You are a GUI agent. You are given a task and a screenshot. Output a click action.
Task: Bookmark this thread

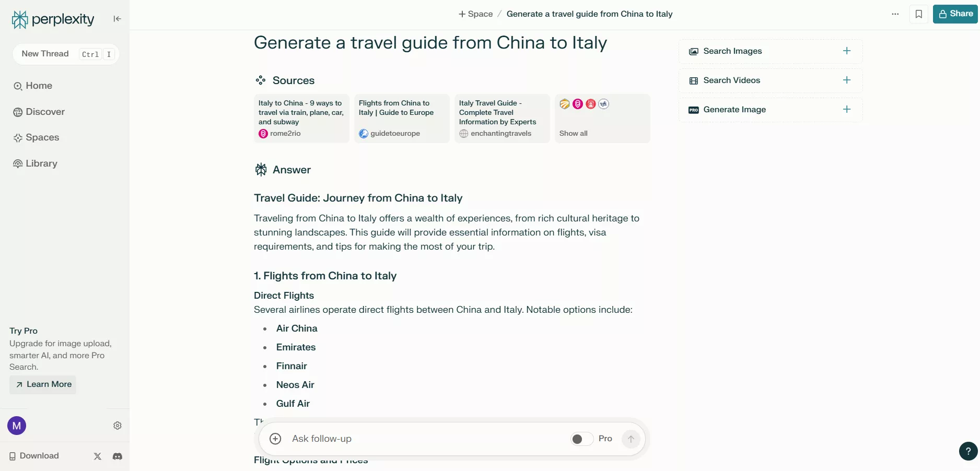919,14
